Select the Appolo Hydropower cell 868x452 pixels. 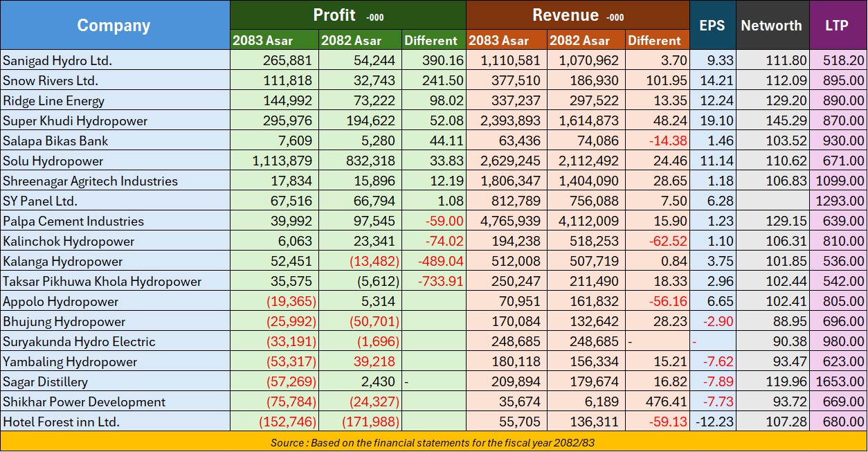[115, 301]
